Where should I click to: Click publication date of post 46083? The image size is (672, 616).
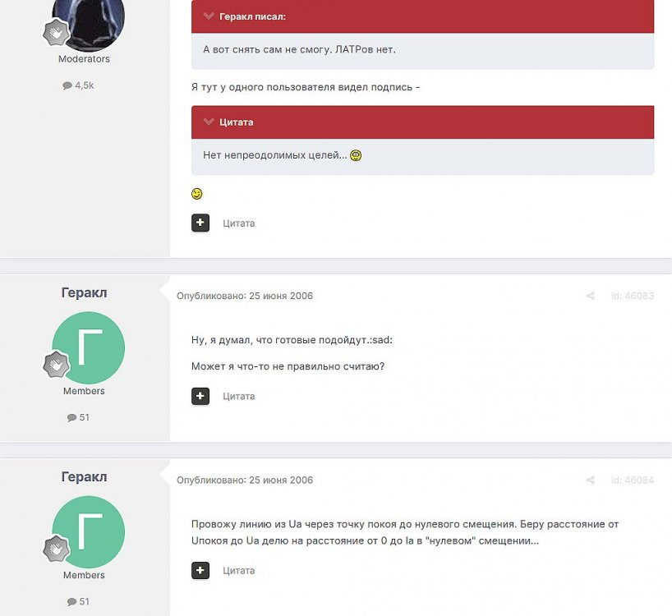pos(245,296)
